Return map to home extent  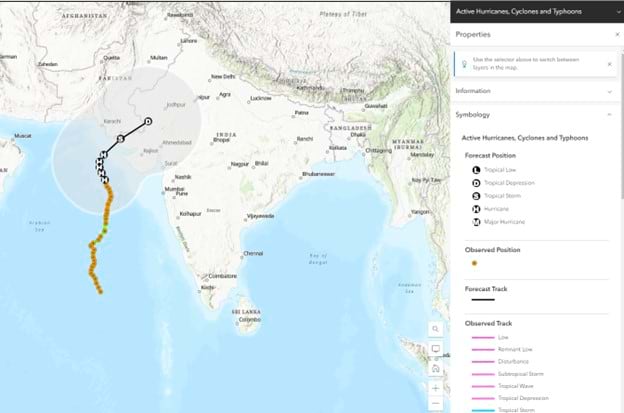coord(435,368)
